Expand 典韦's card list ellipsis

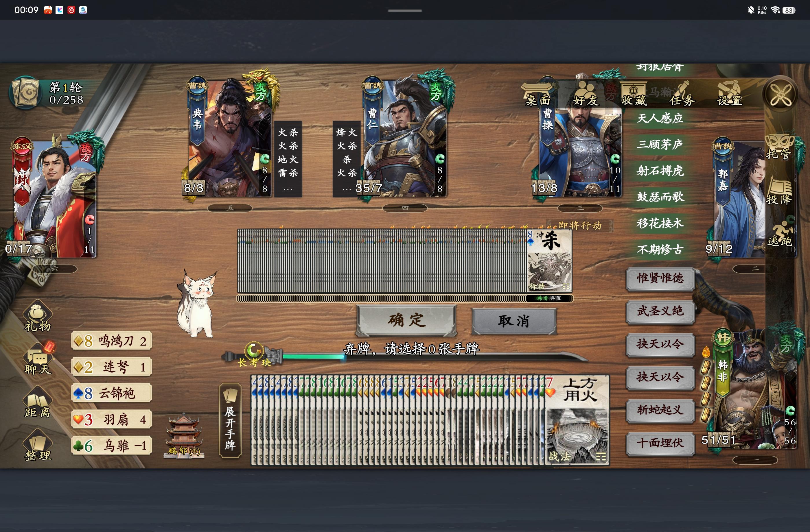(288, 189)
